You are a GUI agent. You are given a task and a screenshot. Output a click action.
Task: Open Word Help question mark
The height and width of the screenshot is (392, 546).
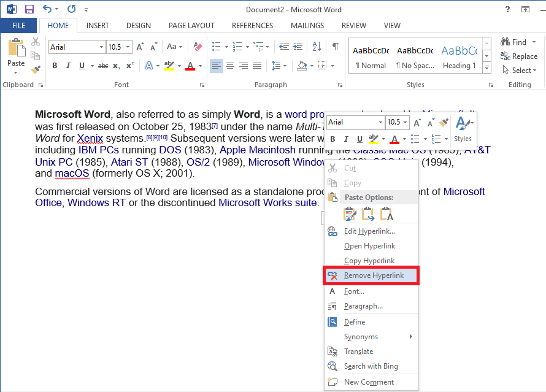(x=508, y=9)
